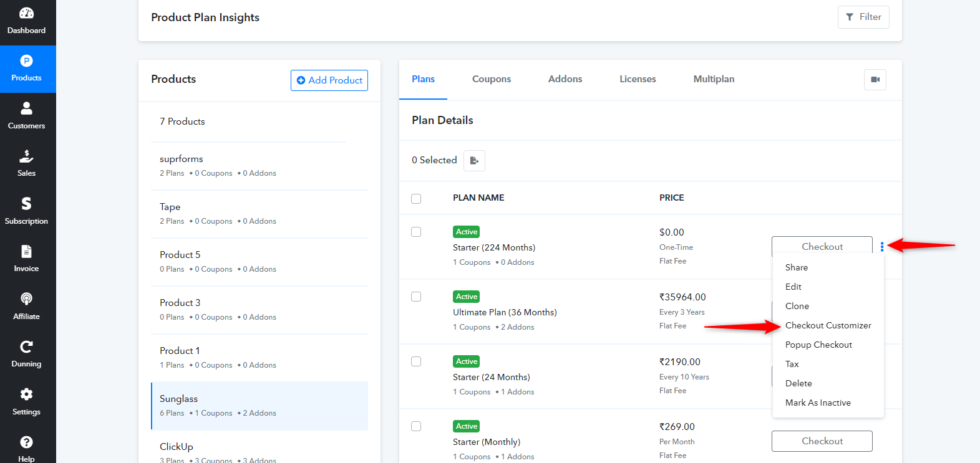The image size is (980, 463).
Task: Click Checkout for Starter (224 Months)
Action: pos(822,246)
